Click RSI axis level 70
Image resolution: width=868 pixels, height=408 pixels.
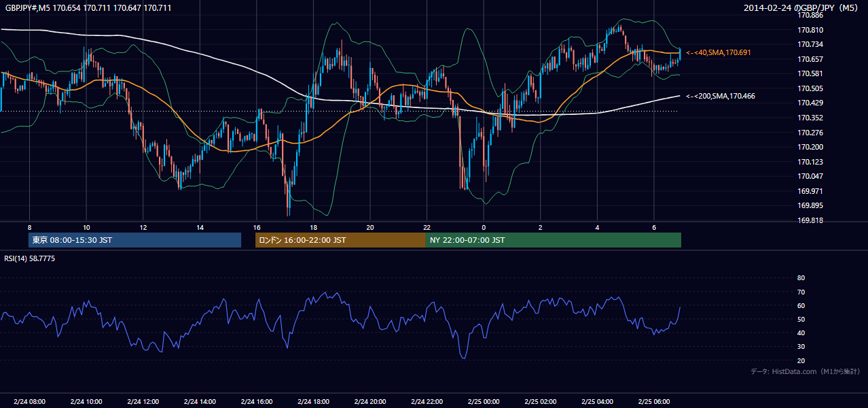point(801,292)
